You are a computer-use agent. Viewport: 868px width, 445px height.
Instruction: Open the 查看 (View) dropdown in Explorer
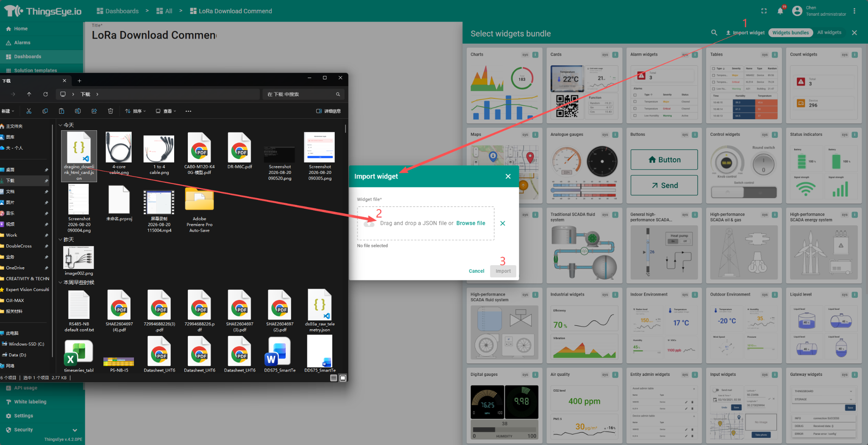tap(166, 111)
